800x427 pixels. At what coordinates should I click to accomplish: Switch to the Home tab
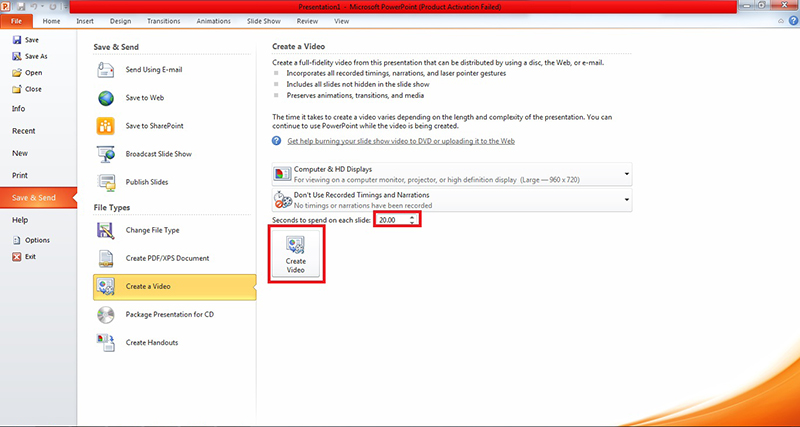pyautogui.click(x=52, y=21)
